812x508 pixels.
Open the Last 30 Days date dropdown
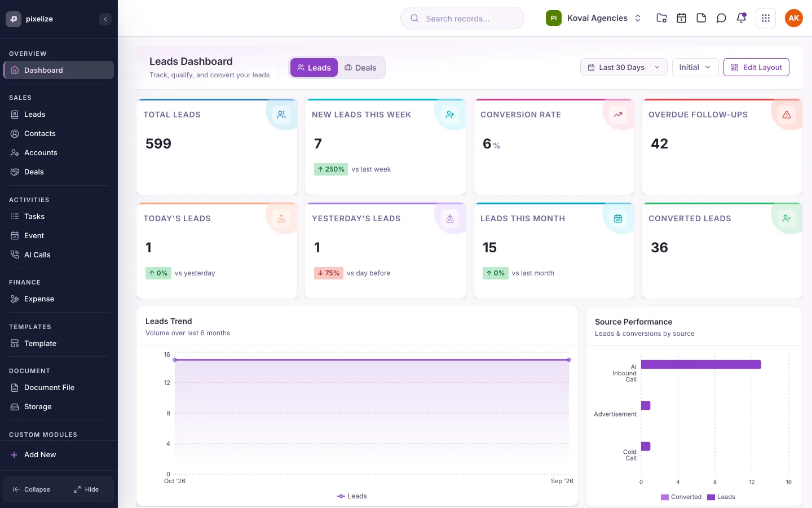point(624,67)
